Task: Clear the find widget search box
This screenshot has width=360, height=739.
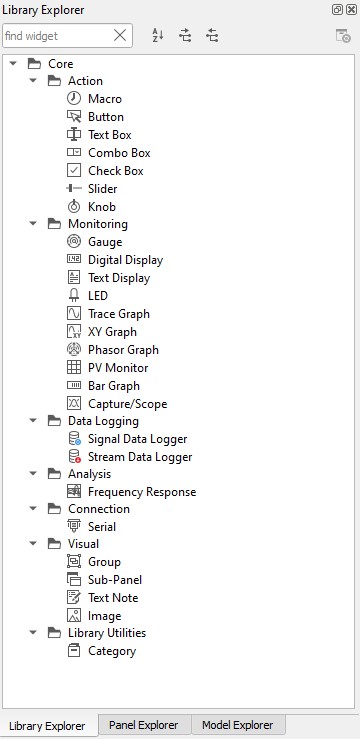Action: (120, 35)
